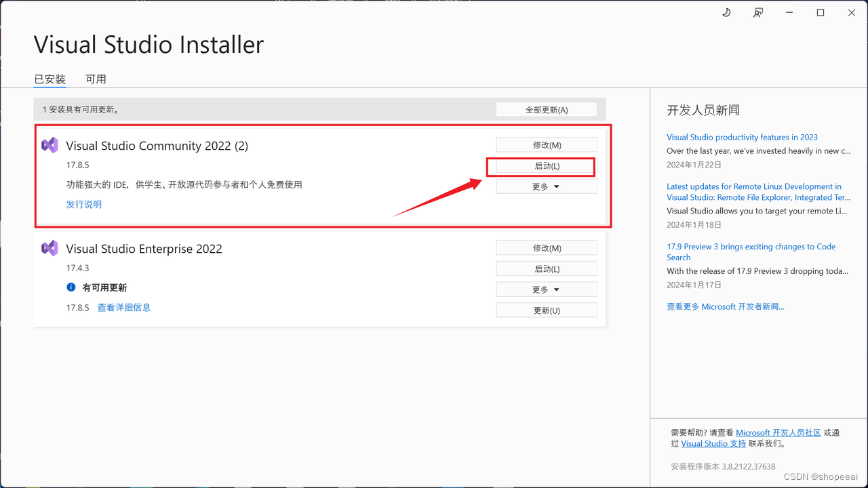Click the news date 2024年1月17日
This screenshot has width=868, height=488.
[x=694, y=285]
